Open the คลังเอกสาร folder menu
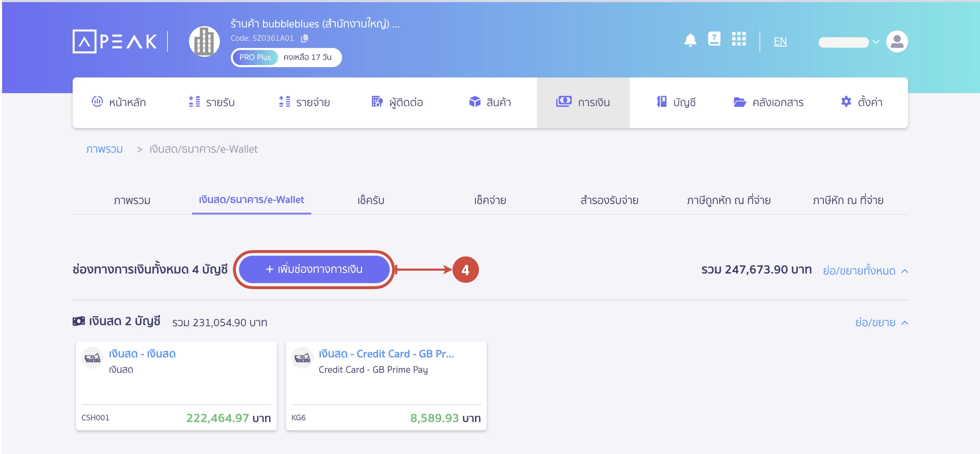The width and height of the screenshot is (980, 454). [x=768, y=102]
